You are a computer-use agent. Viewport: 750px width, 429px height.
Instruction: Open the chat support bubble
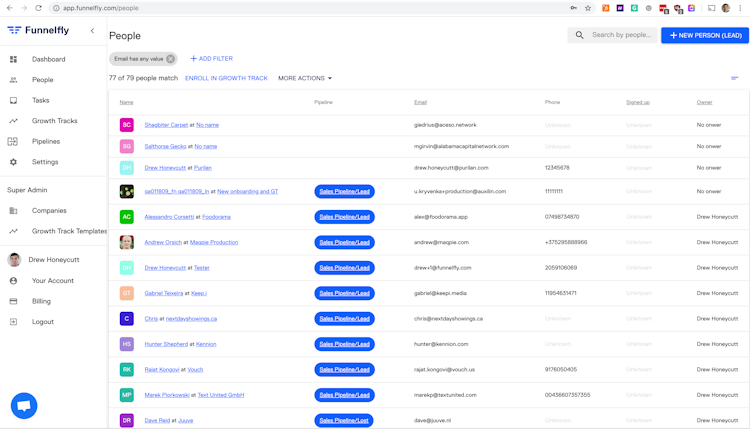click(x=24, y=406)
